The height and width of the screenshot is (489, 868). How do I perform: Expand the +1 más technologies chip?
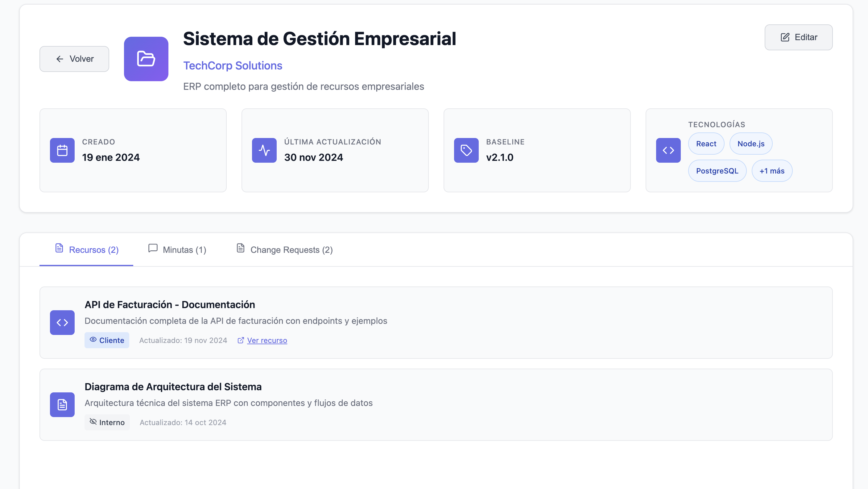pyautogui.click(x=772, y=171)
